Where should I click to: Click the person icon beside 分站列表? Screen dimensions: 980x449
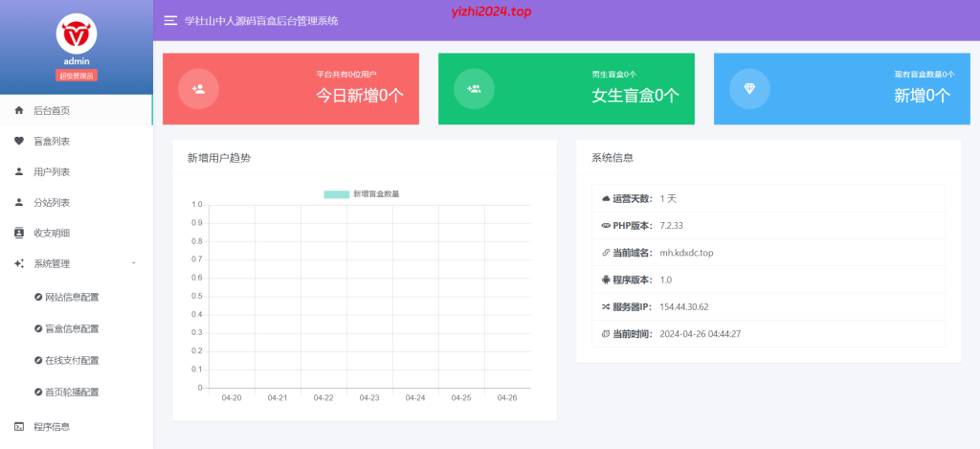tap(19, 202)
